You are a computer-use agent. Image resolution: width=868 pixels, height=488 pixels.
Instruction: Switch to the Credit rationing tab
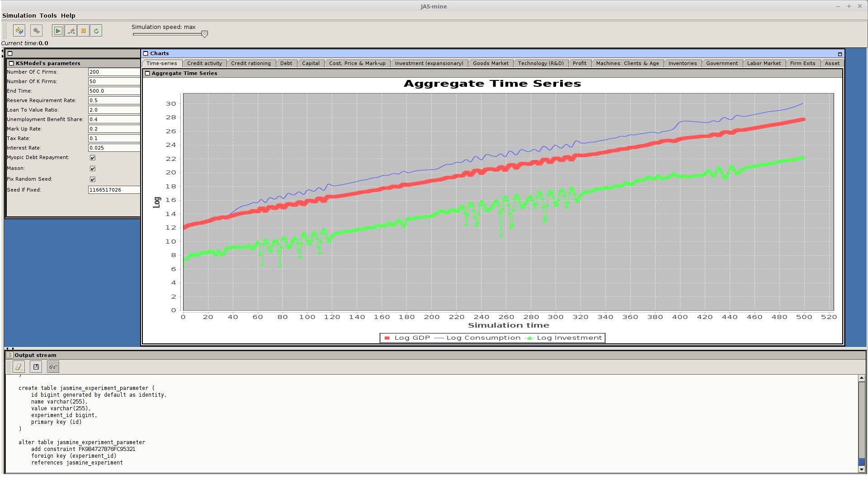pos(250,63)
